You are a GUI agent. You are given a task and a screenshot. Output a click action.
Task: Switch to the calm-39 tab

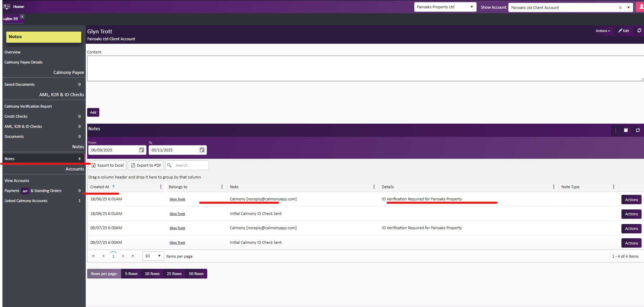tap(10, 19)
